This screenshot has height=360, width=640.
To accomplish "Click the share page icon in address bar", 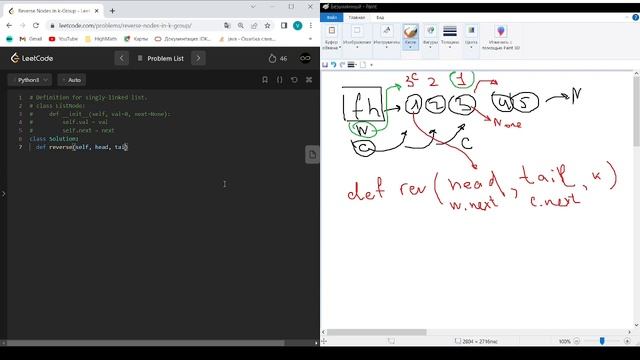I will pos(254,25).
